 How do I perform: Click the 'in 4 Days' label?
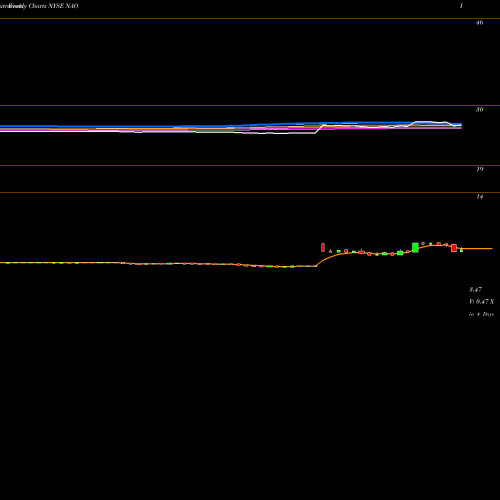tap(481, 314)
